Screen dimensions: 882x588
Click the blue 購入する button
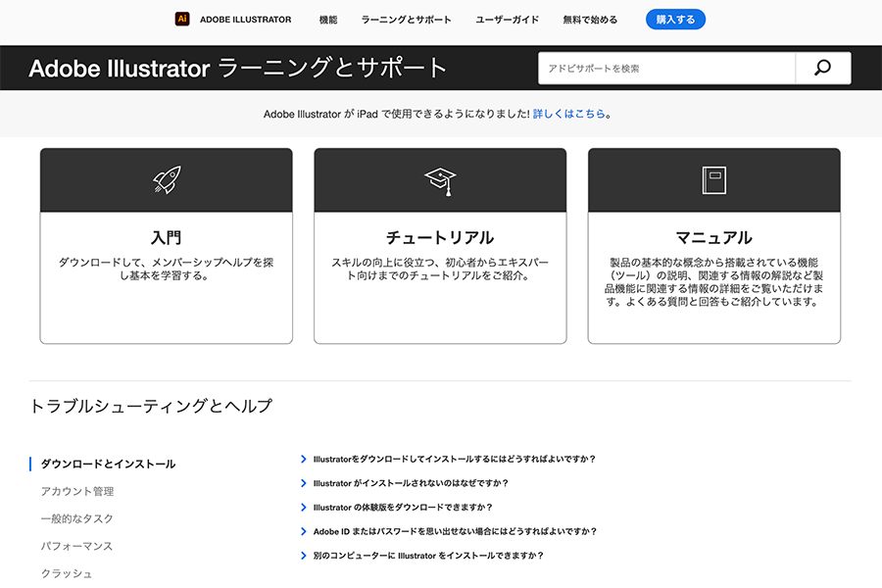point(675,20)
